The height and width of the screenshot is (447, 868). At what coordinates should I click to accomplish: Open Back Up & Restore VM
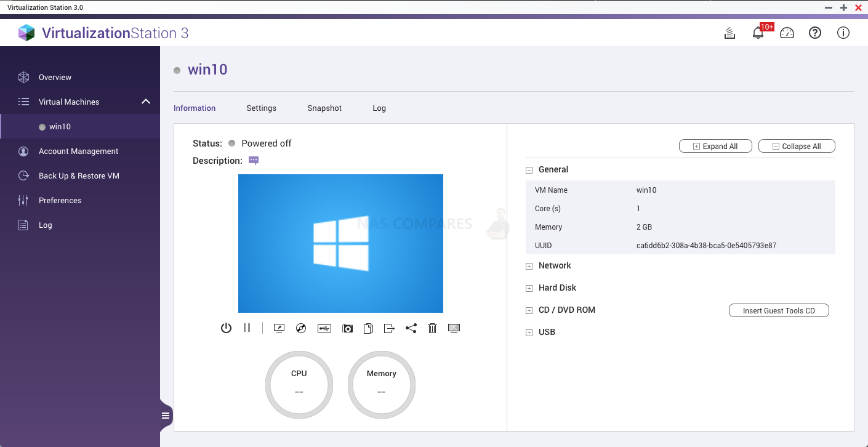point(79,175)
